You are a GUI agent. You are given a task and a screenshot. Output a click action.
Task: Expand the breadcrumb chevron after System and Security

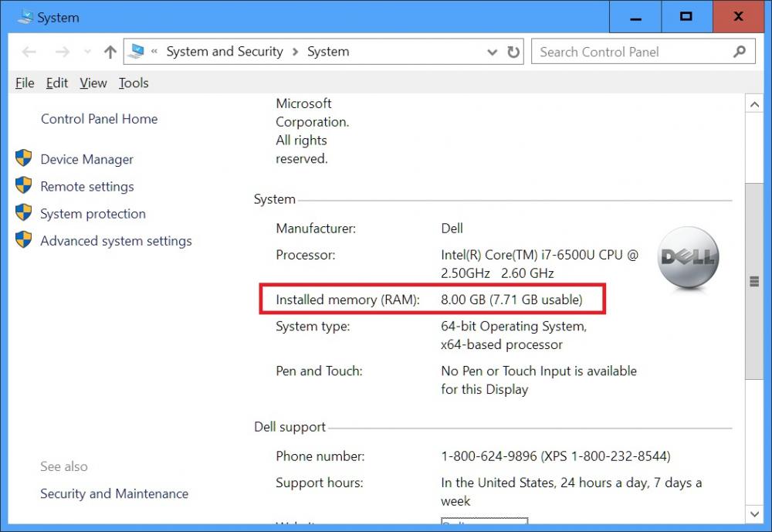coord(296,52)
